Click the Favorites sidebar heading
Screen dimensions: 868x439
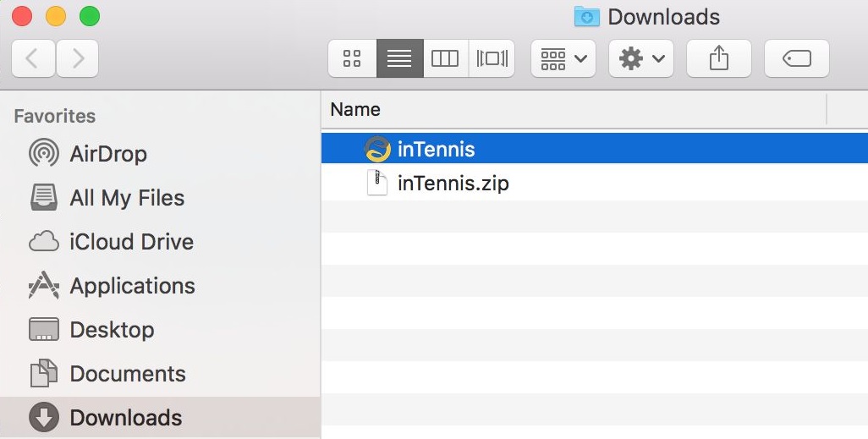coord(55,116)
